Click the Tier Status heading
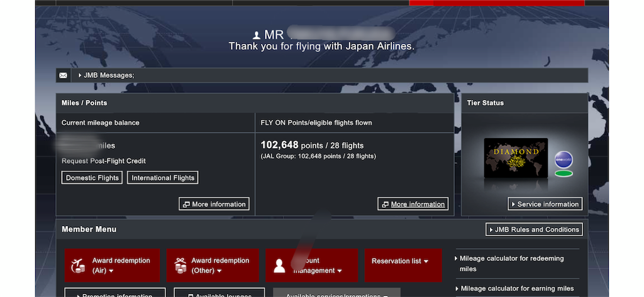The width and height of the screenshot is (644, 297). (485, 103)
